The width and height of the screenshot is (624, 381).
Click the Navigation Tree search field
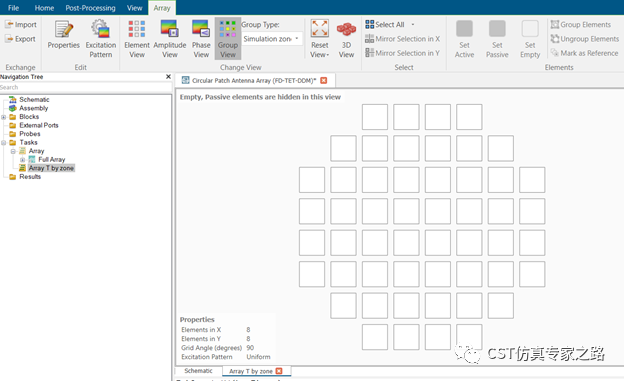point(86,87)
